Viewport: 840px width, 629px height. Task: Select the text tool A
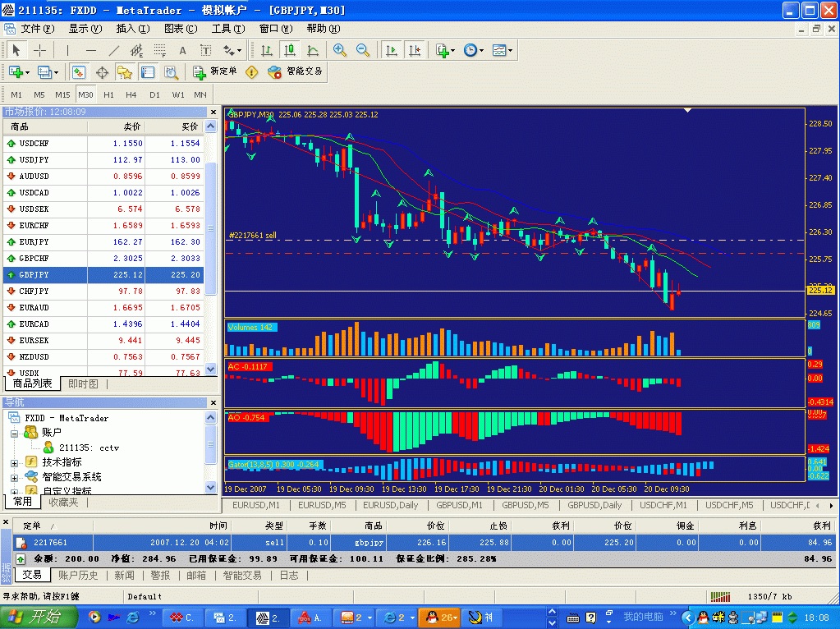(x=182, y=50)
